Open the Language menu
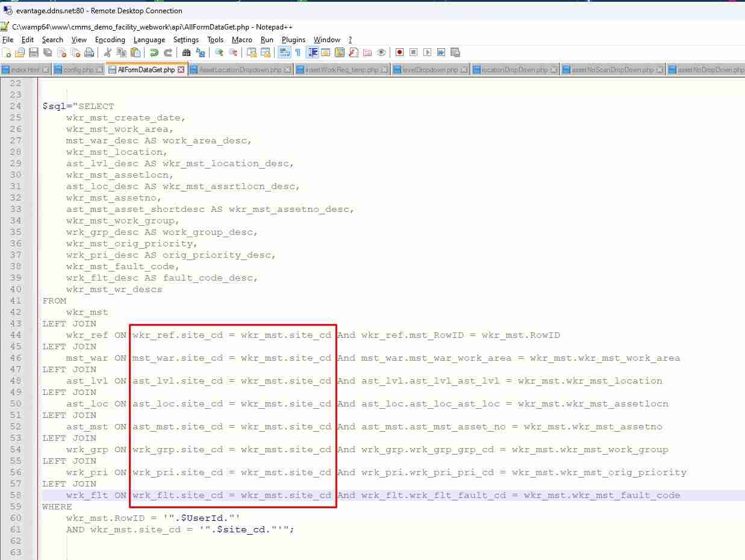 click(x=149, y=40)
